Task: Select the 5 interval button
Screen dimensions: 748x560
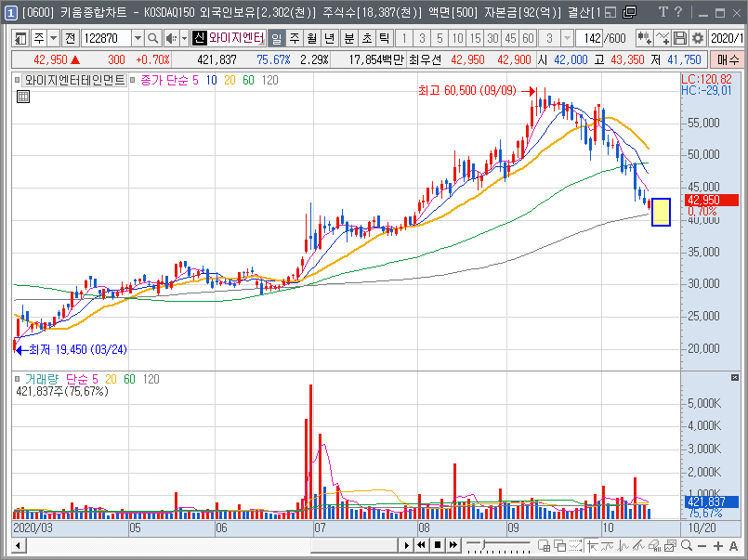Action: click(440, 38)
